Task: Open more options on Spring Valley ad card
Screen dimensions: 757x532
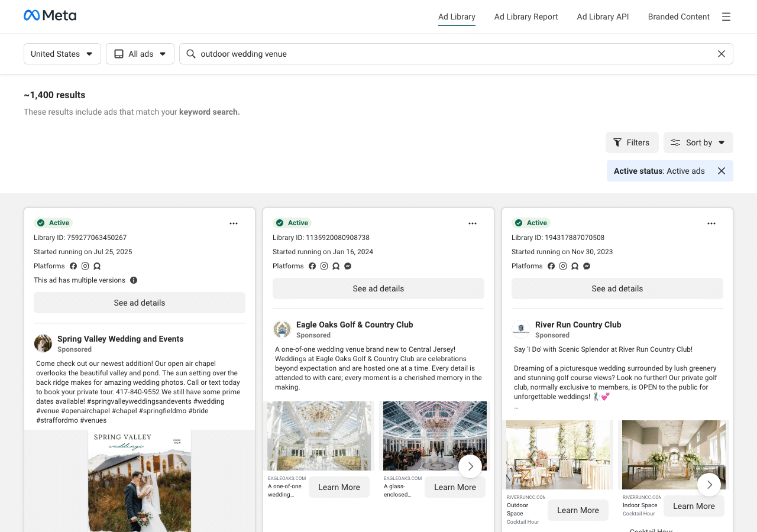Action: pyautogui.click(x=234, y=223)
